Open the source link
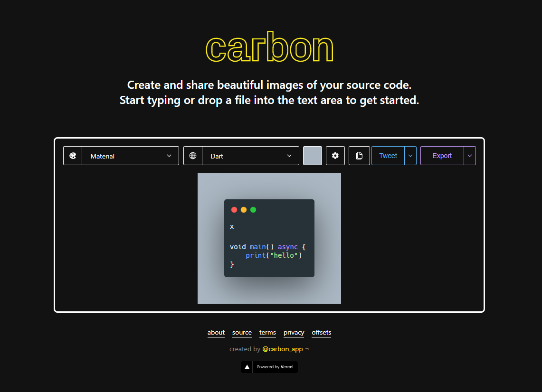Image resolution: width=542 pixels, height=392 pixels. pos(242,333)
